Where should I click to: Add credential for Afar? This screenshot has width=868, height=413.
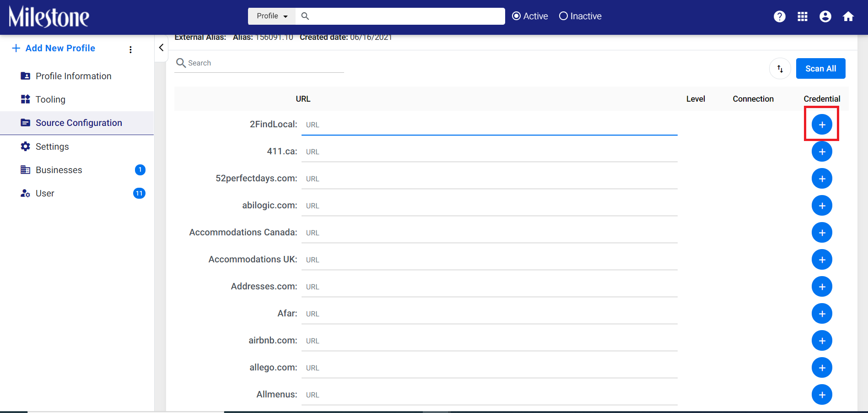point(822,314)
